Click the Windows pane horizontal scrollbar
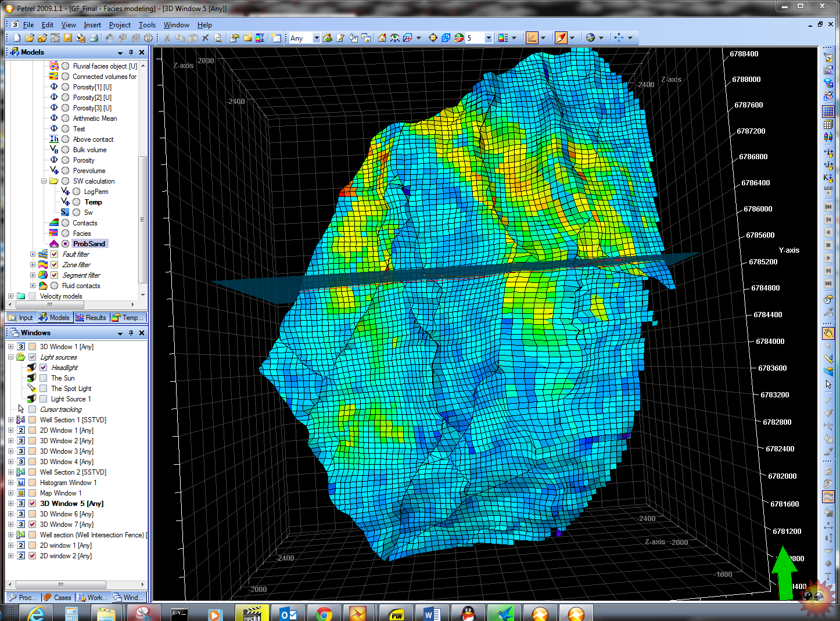Image resolution: width=840 pixels, height=621 pixels. click(x=60, y=584)
